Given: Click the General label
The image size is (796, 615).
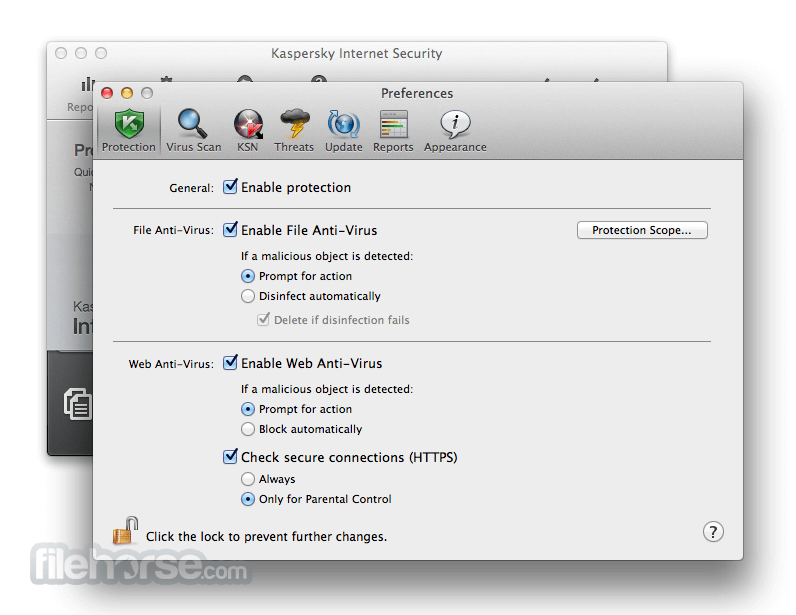Looking at the screenshot, I should click(191, 188).
